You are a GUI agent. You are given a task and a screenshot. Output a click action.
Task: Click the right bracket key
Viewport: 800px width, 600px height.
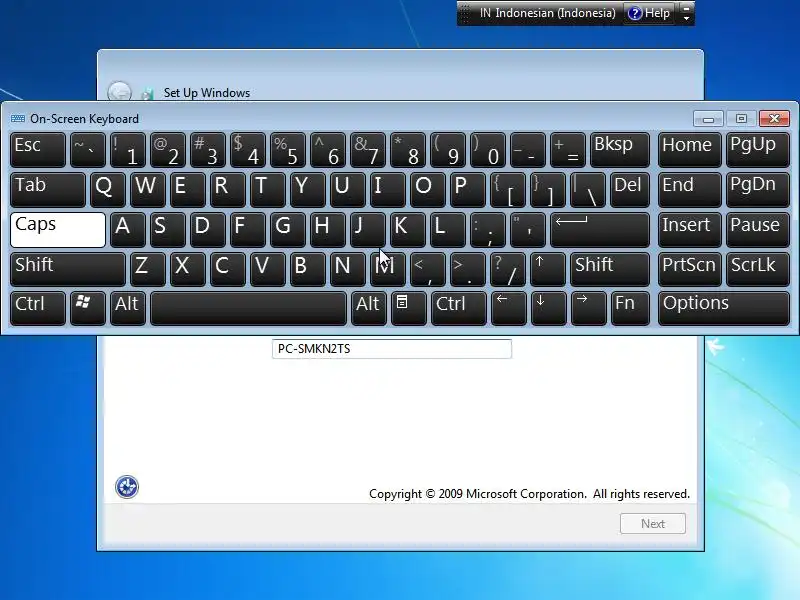click(548, 190)
